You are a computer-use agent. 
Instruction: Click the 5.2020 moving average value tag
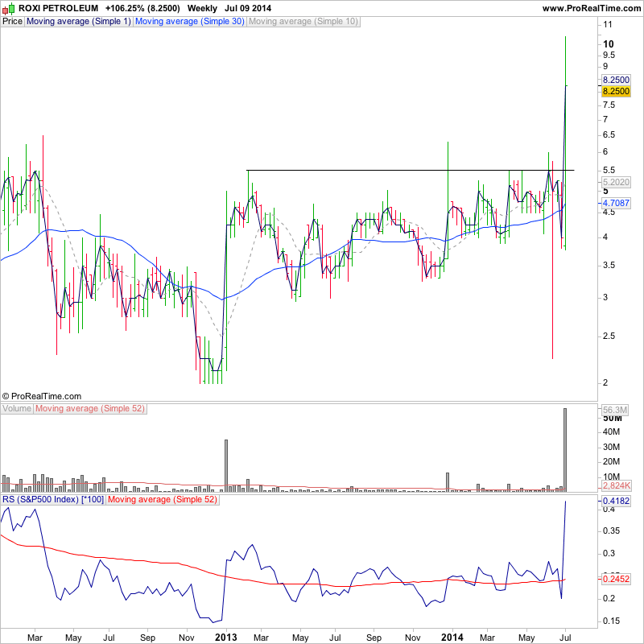coord(616,182)
